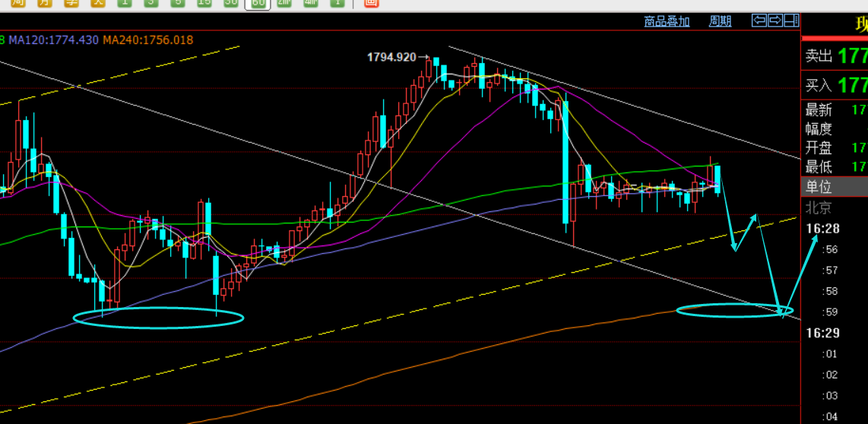The width and height of the screenshot is (868, 424).
Task: Select the 幅度 change range row
Action: [835, 129]
